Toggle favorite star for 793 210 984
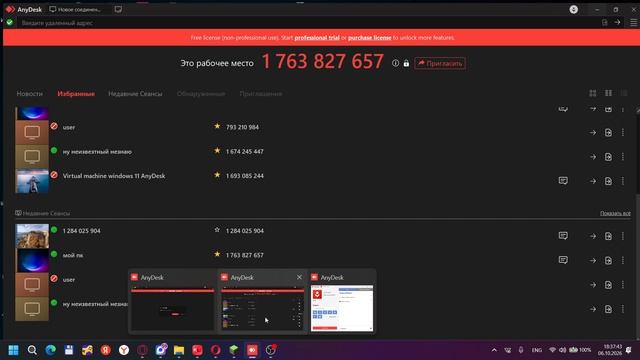 (x=217, y=127)
